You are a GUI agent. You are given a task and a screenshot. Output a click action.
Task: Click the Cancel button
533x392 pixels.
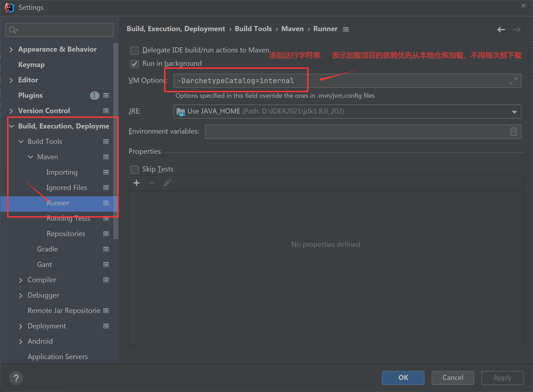(x=453, y=378)
